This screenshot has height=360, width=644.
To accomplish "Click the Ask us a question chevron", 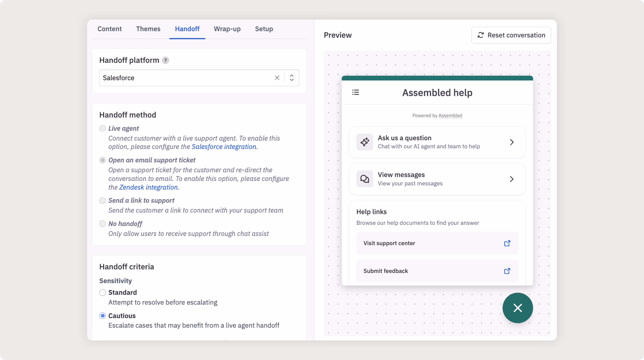I will pyautogui.click(x=512, y=142).
